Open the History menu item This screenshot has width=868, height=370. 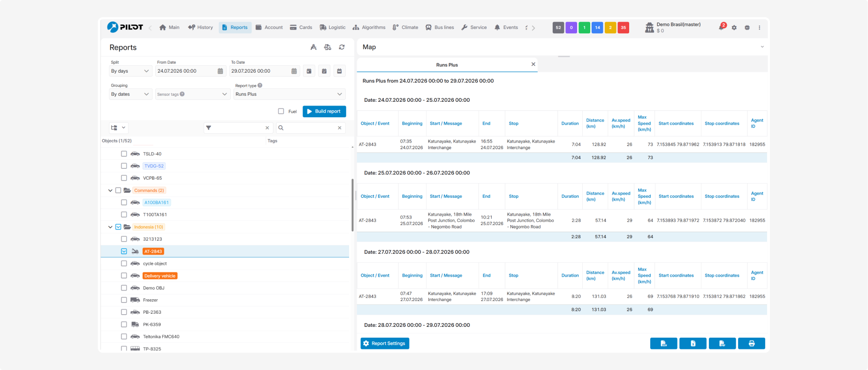200,27
